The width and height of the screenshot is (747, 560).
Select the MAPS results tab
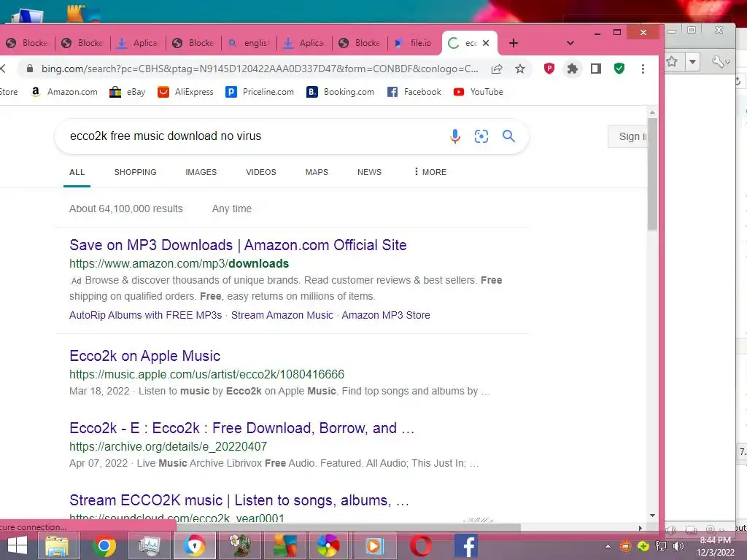point(317,172)
